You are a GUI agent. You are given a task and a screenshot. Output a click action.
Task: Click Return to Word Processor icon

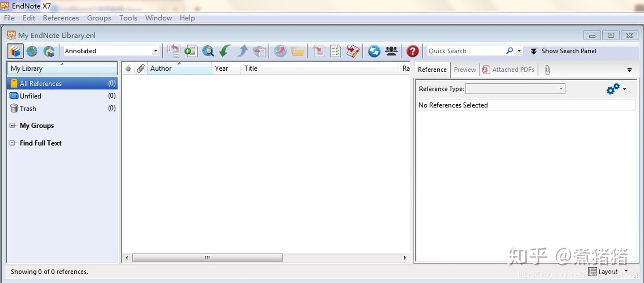[x=353, y=51]
